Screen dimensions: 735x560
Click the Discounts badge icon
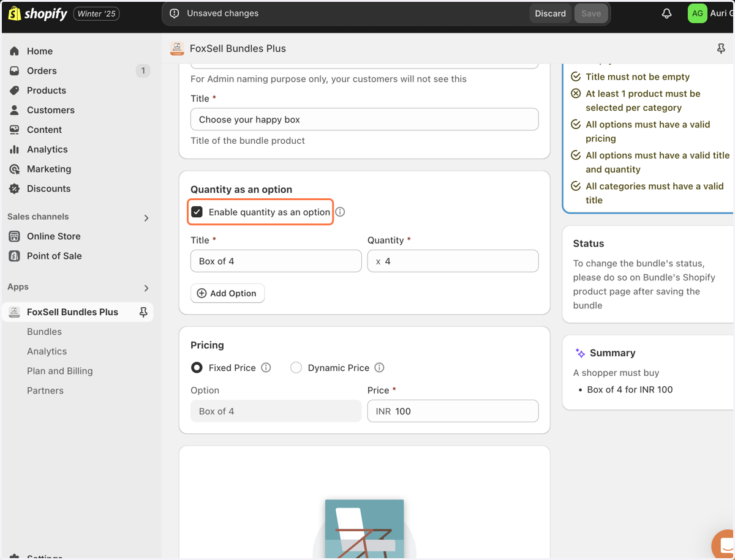(x=15, y=189)
